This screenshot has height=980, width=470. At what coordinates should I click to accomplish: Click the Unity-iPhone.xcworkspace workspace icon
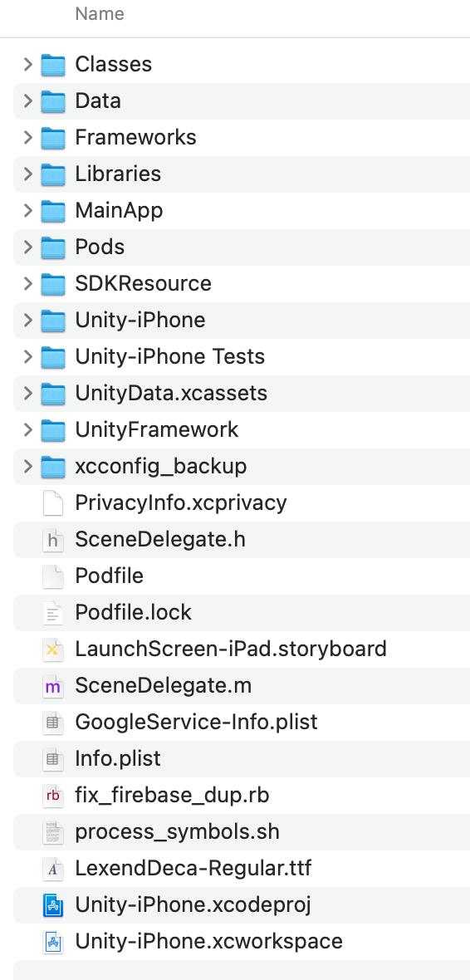point(53,942)
